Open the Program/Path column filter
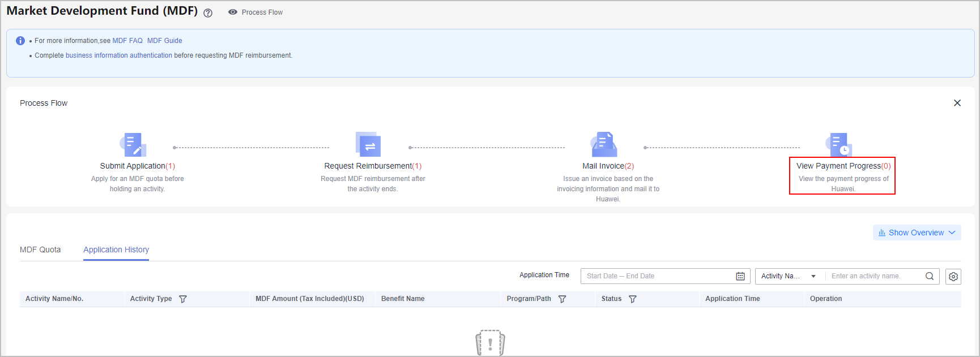Viewport: 980px width, 357px height. point(562,299)
